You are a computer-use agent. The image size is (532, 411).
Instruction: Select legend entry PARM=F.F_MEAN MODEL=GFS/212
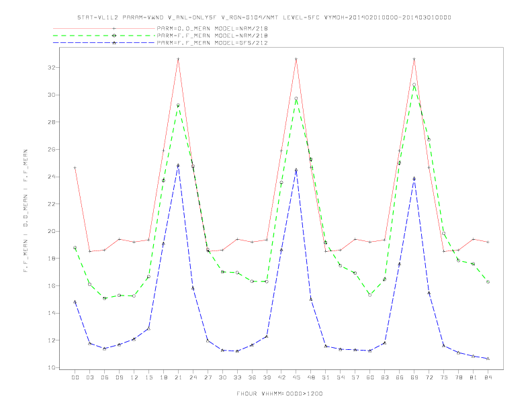pyautogui.click(x=212, y=43)
